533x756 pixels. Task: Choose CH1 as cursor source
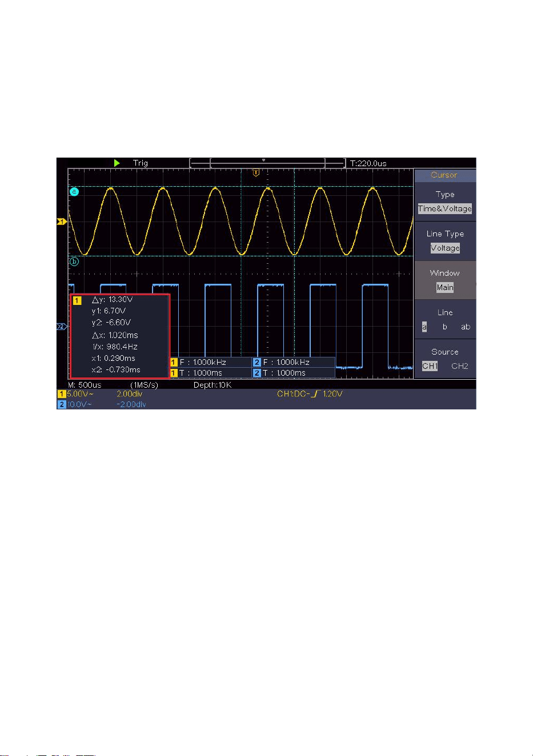pos(430,366)
